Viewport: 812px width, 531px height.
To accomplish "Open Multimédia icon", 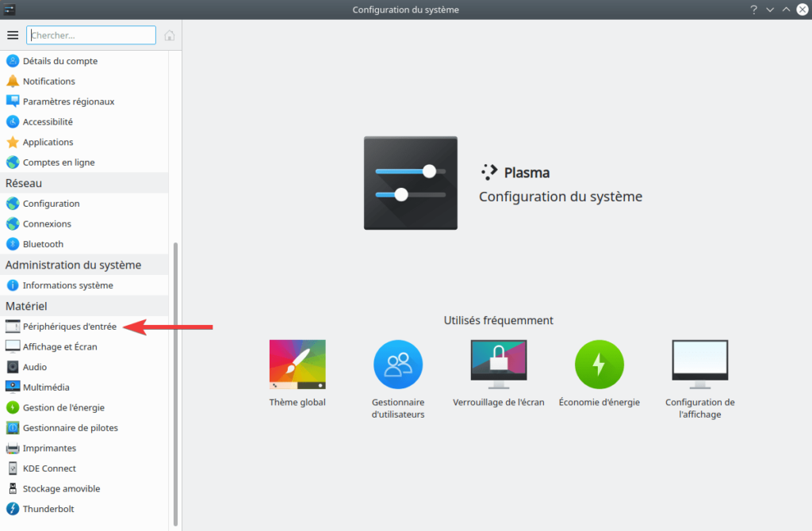I will pos(13,387).
